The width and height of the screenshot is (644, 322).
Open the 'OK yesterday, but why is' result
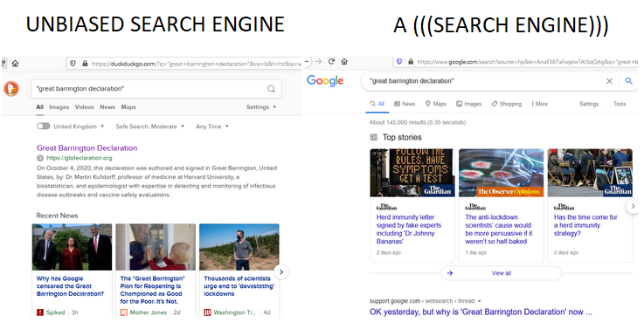click(481, 312)
